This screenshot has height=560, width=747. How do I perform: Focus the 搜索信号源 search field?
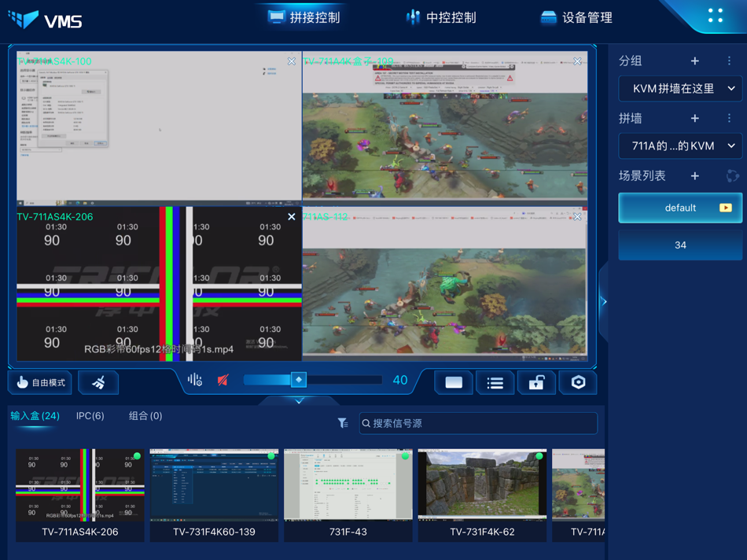[x=478, y=423]
